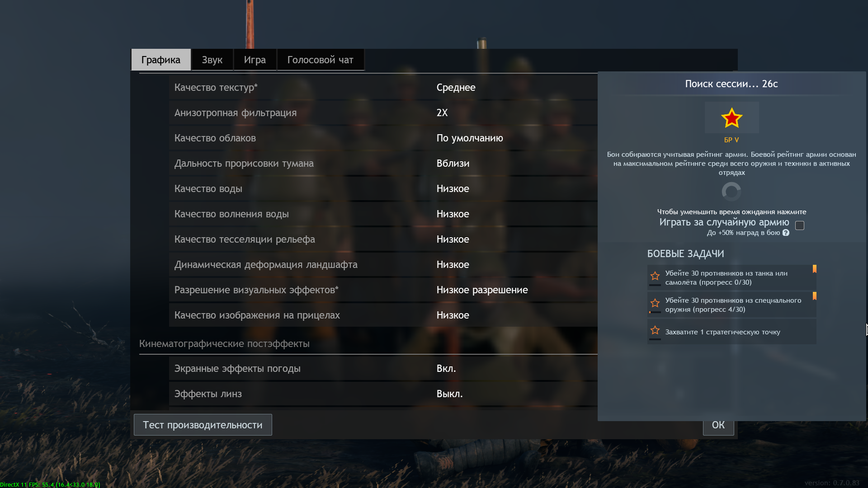This screenshot has height=488, width=868.
Task: Click the star icon for the tank kills task
Action: [655, 276]
